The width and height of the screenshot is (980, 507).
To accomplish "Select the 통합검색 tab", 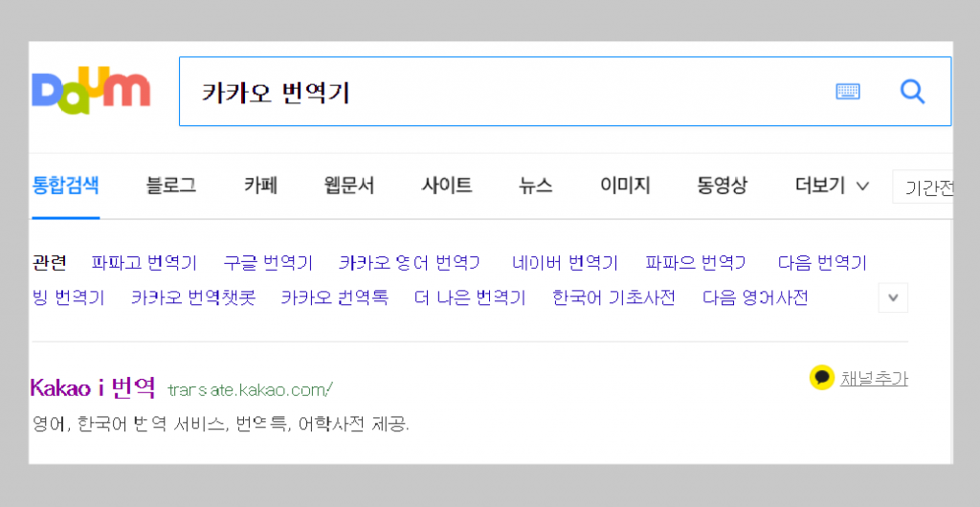I will point(66,186).
